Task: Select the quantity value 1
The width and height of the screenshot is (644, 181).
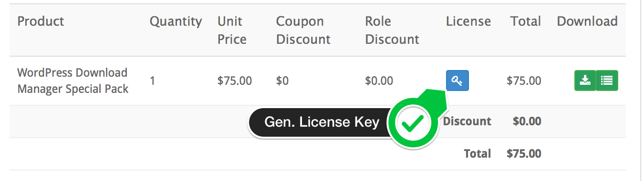Action: pos(152,81)
